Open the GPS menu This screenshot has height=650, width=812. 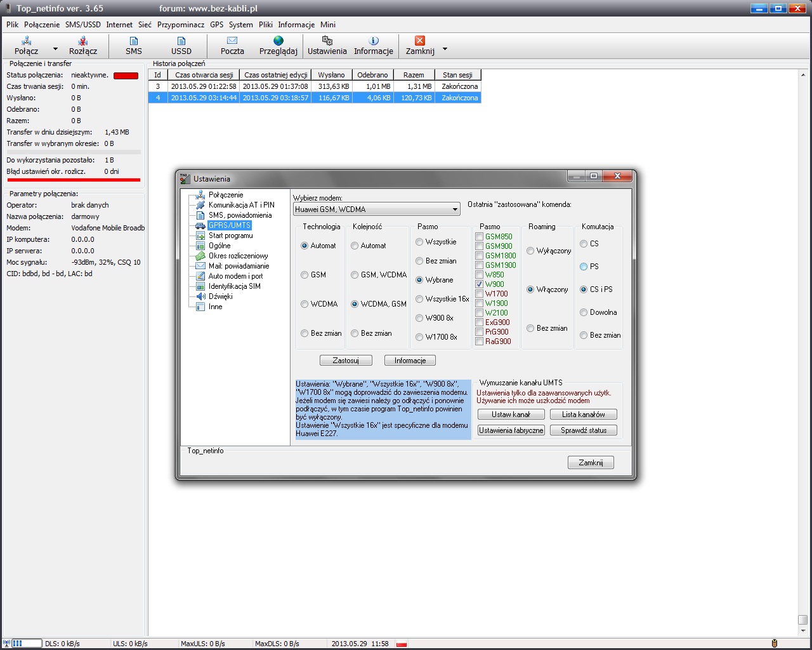tap(216, 25)
